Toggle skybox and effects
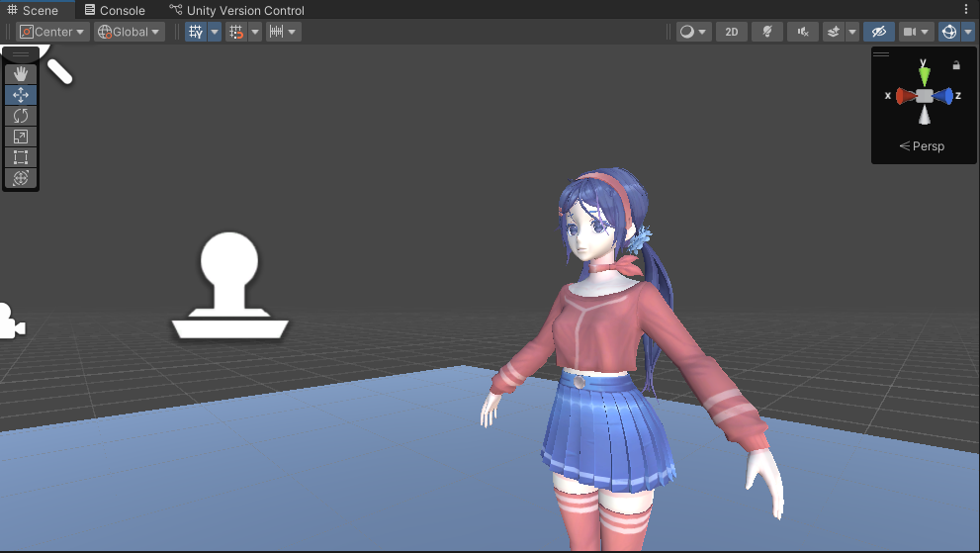The width and height of the screenshot is (980, 553). click(833, 32)
